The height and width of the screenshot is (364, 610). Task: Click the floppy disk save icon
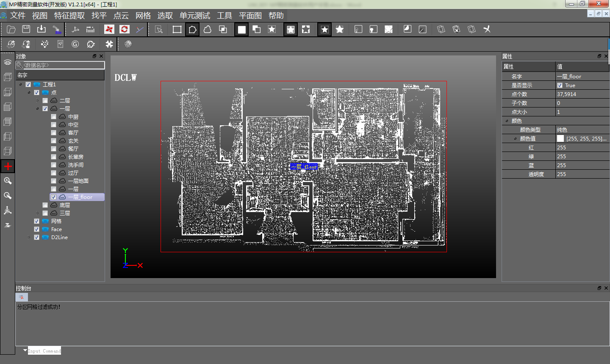click(26, 29)
